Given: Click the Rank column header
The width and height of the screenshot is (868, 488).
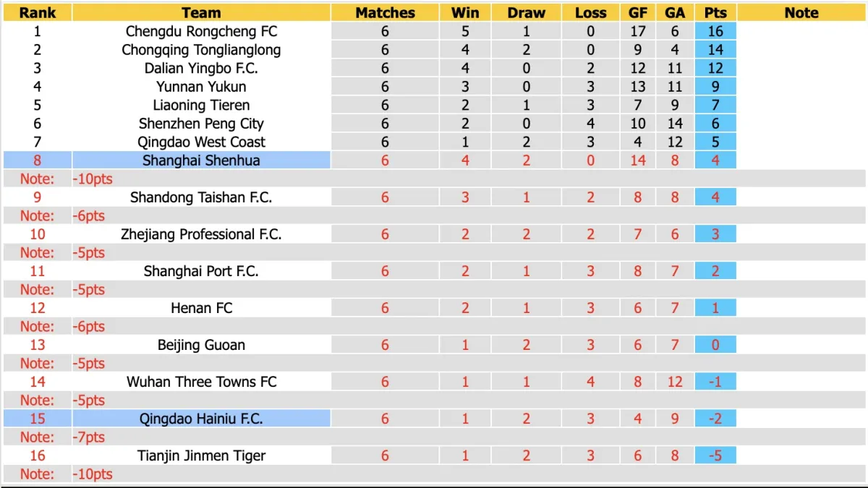Looking at the screenshot, I should [x=38, y=12].
